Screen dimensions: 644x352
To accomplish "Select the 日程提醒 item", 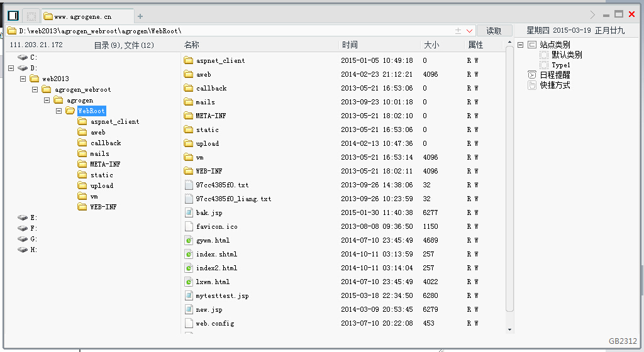I will click(555, 75).
